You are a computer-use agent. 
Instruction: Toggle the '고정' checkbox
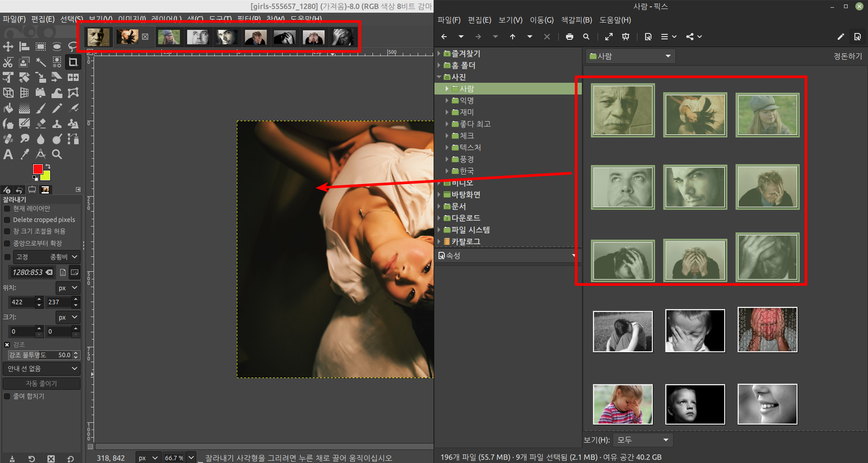click(x=7, y=257)
